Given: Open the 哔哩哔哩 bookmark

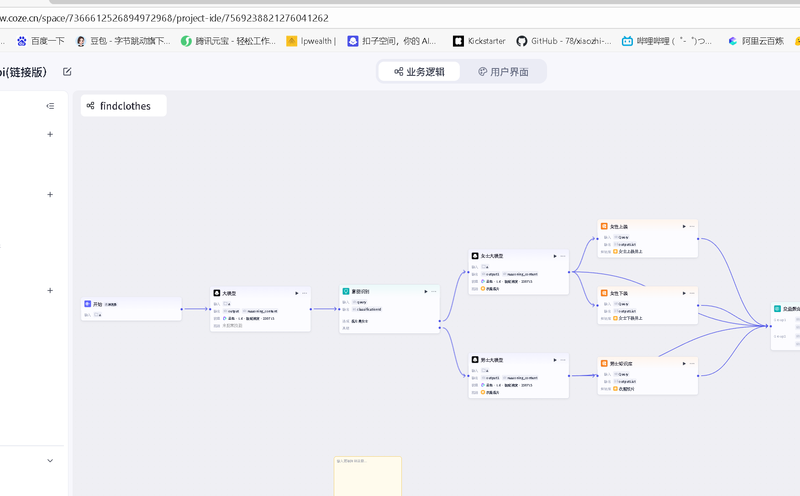Looking at the screenshot, I should (x=667, y=41).
